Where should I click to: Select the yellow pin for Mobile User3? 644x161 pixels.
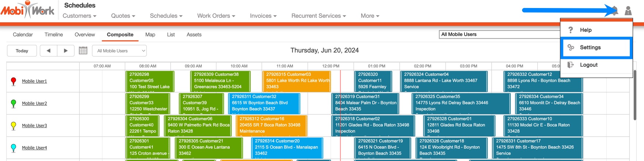(14, 126)
